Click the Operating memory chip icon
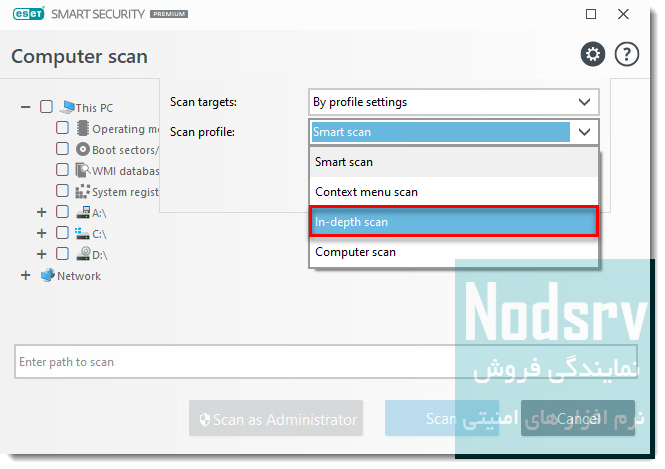 tap(83, 128)
